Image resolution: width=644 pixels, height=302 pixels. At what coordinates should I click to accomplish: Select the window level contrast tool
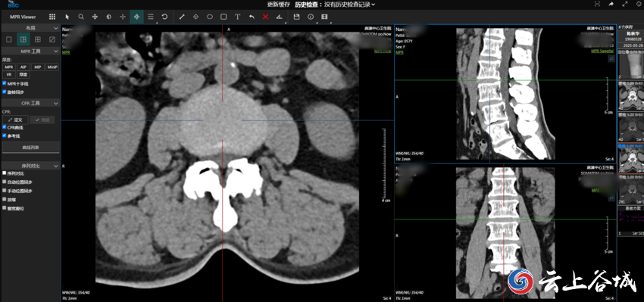point(109,17)
